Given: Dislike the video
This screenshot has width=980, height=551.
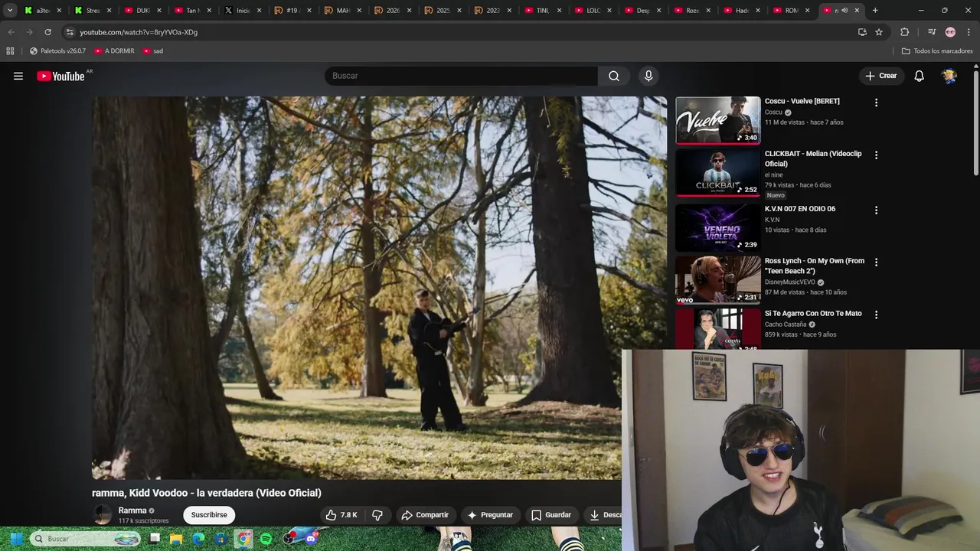Looking at the screenshot, I should [x=377, y=515].
